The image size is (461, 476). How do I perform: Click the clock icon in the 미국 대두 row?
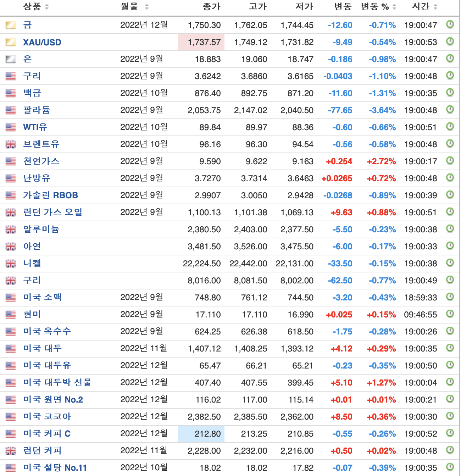[x=450, y=348]
